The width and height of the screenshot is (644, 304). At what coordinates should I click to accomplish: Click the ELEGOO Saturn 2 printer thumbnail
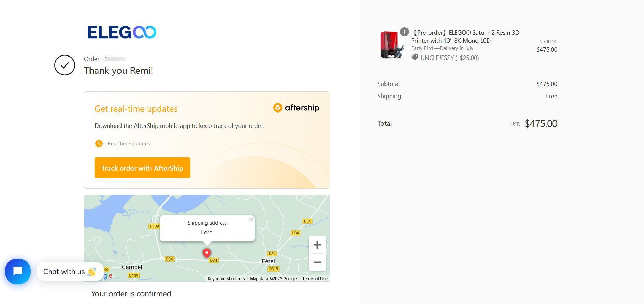click(391, 45)
